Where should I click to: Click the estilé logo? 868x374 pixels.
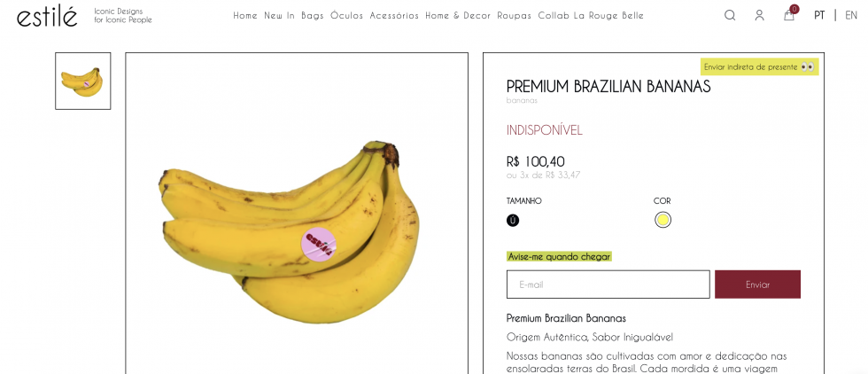point(47,16)
